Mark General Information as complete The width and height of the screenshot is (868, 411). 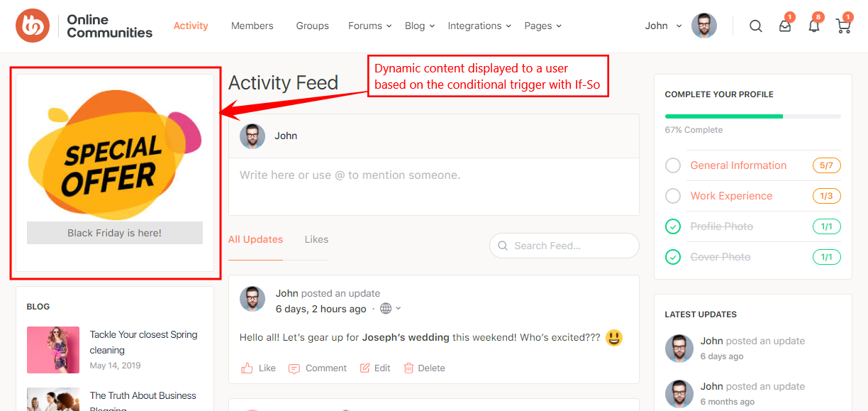tap(673, 165)
